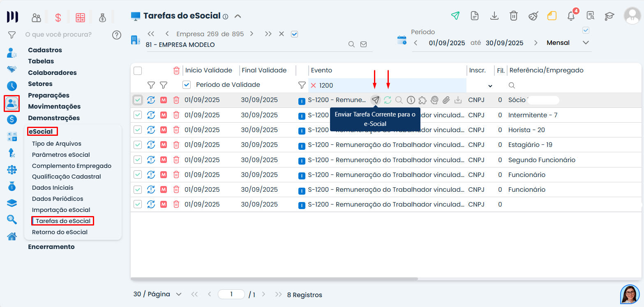This screenshot has height=307, width=644.
Task: Click the download icon in top toolbar
Action: [x=494, y=16]
